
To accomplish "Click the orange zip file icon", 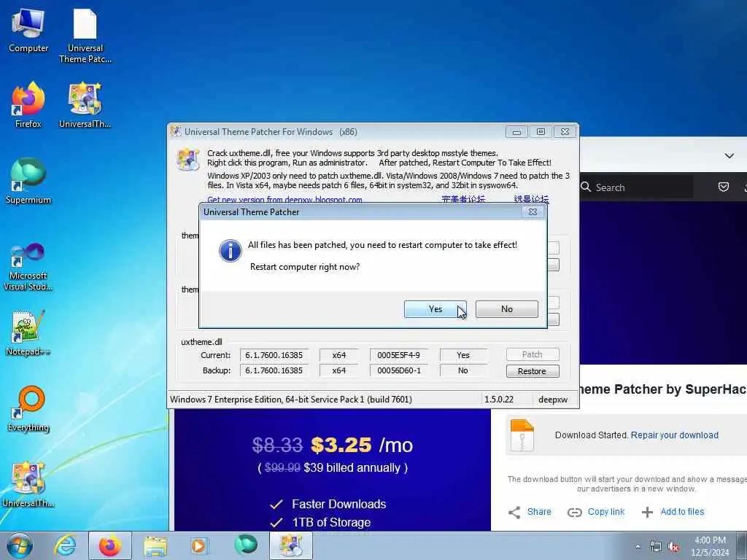I will tap(522, 435).
